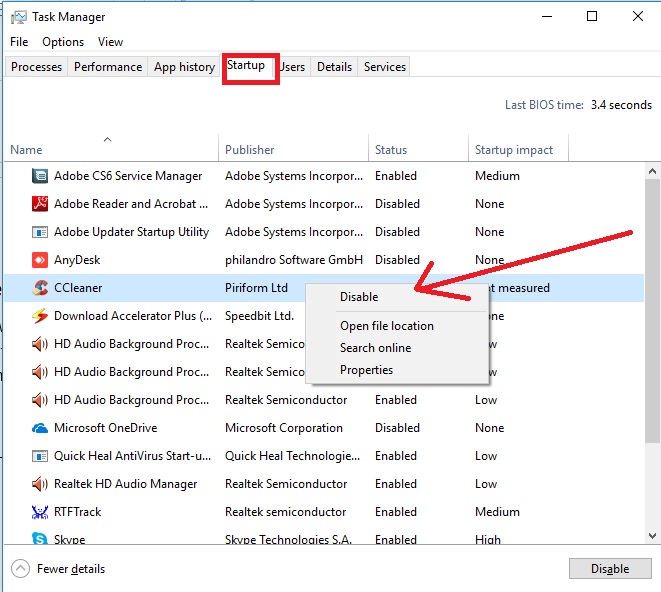
Task: Select the AnyDesk startup icon
Action: click(40, 260)
